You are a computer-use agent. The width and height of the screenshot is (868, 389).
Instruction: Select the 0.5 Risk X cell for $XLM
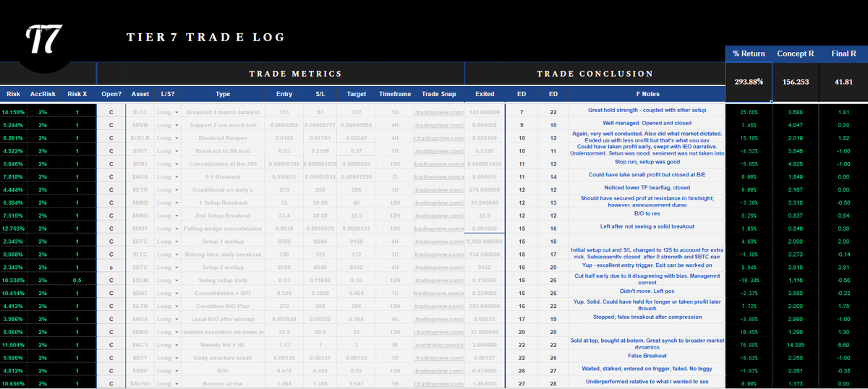(77, 281)
